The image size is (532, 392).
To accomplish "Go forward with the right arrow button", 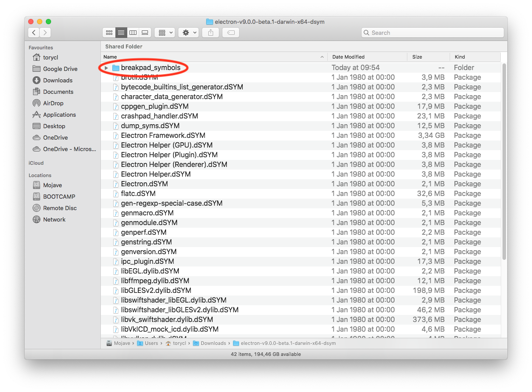I will coord(45,33).
